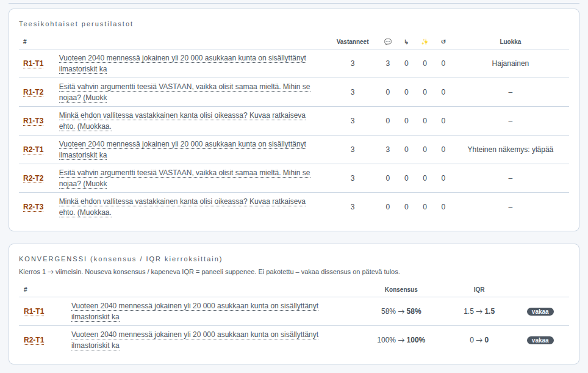The height and width of the screenshot is (373, 588).
Task: Click the comment count for perustilastot R2-T1 row
Action: point(388,150)
